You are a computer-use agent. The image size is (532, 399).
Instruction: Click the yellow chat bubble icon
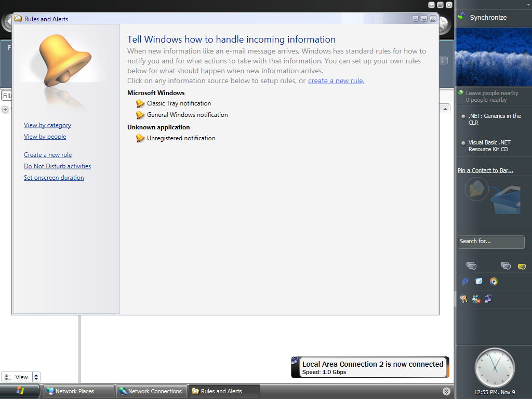(x=522, y=267)
